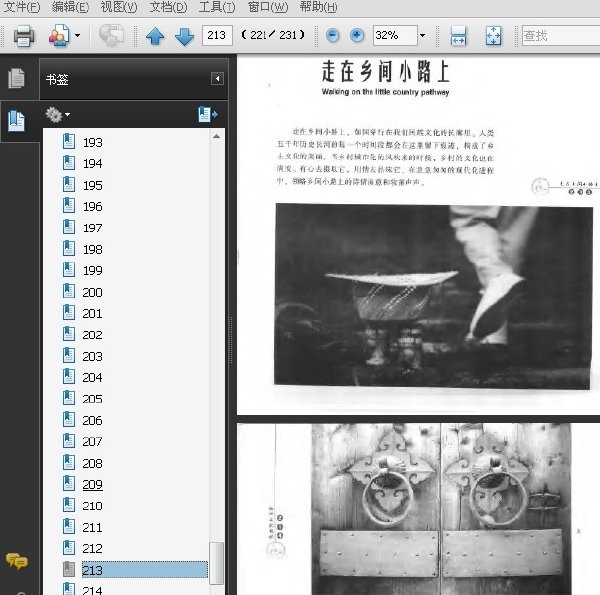The height and width of the screenshot is (595, 600).
Task: Zoom out with the minus button
Action: point(333,36)
